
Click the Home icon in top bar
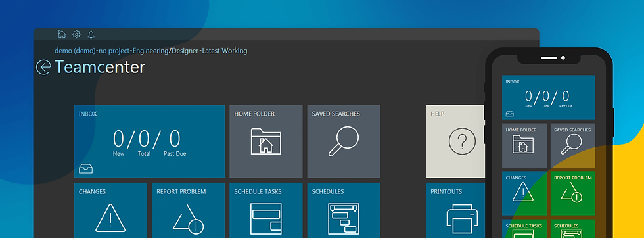[x=62, y=34]
